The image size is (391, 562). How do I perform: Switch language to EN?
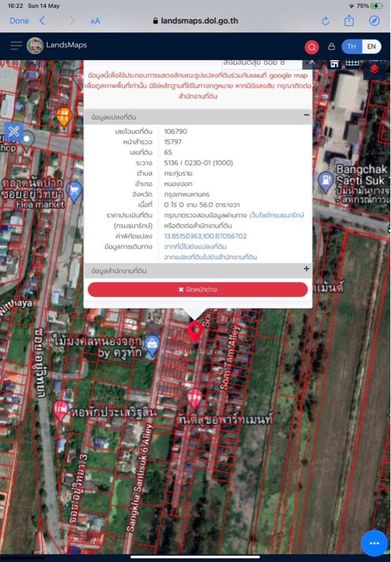tap(371, 47)
